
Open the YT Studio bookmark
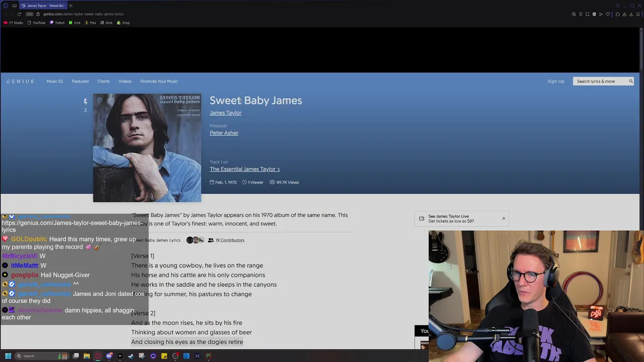[x=13, y=23]
